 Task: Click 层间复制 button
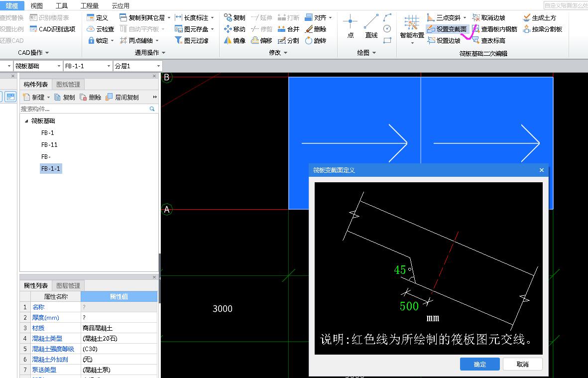point(122,97)
